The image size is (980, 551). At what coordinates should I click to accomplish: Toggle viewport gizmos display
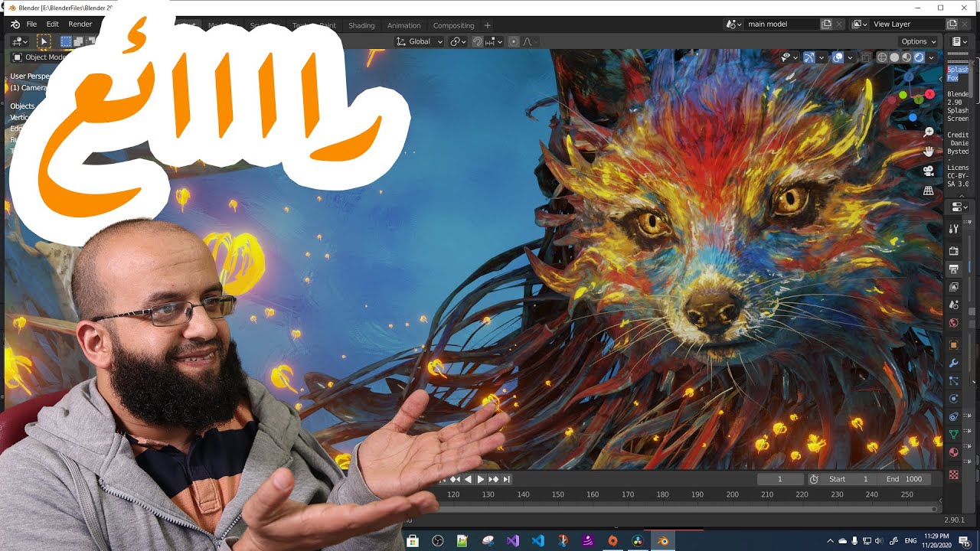[808, 57]
